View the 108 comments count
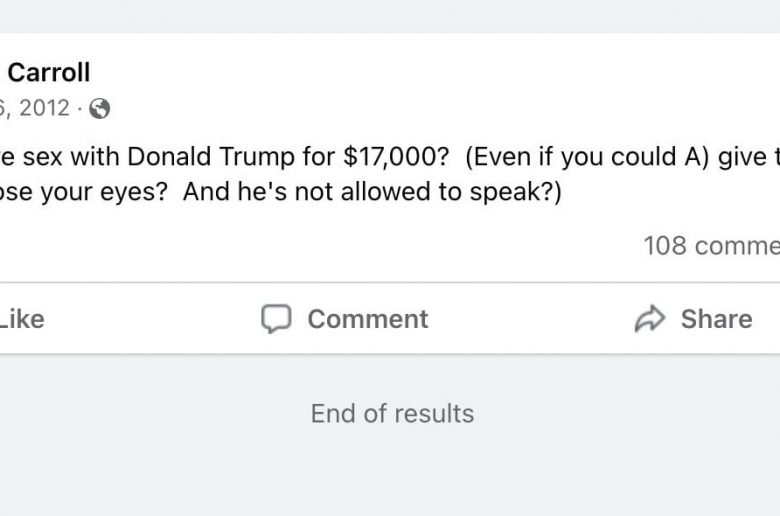Screen dimensions: 780x516 710,245
